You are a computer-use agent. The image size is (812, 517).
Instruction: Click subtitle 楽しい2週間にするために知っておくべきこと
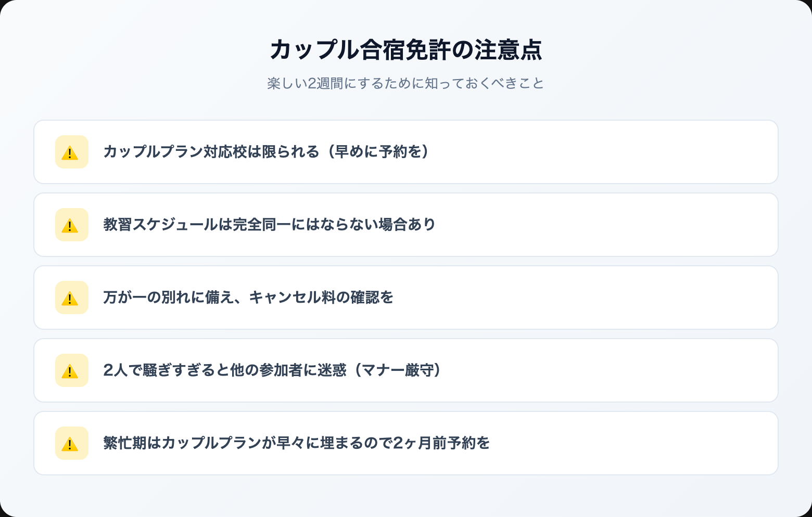click(405, 83)
